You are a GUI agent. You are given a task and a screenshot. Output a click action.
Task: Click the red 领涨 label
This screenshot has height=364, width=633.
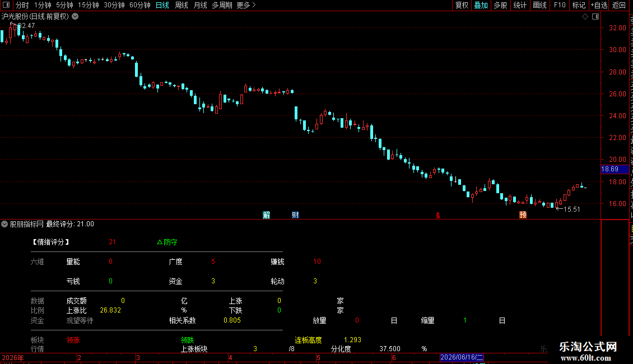(73, 340)
